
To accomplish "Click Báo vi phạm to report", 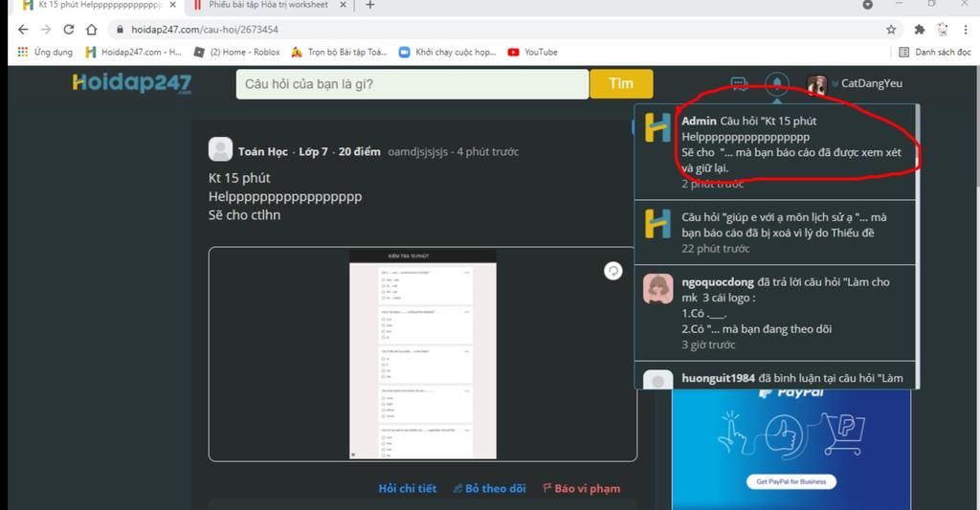I will [x=582, y=488].
